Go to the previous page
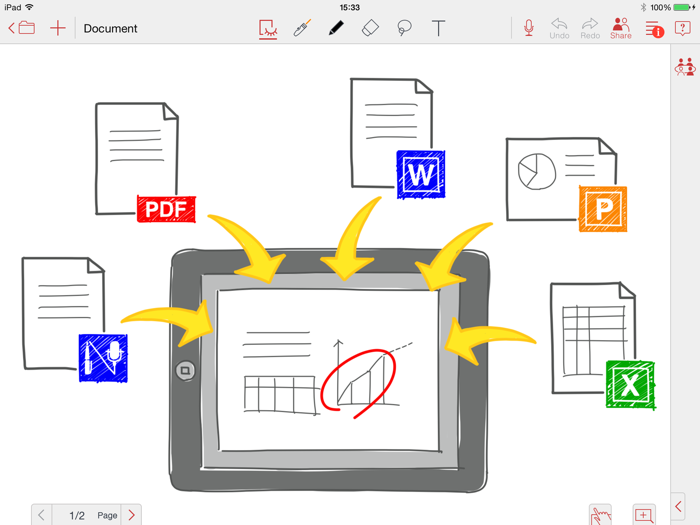The width and height of the screenshot is (700, 525). [x=42, y=515]
